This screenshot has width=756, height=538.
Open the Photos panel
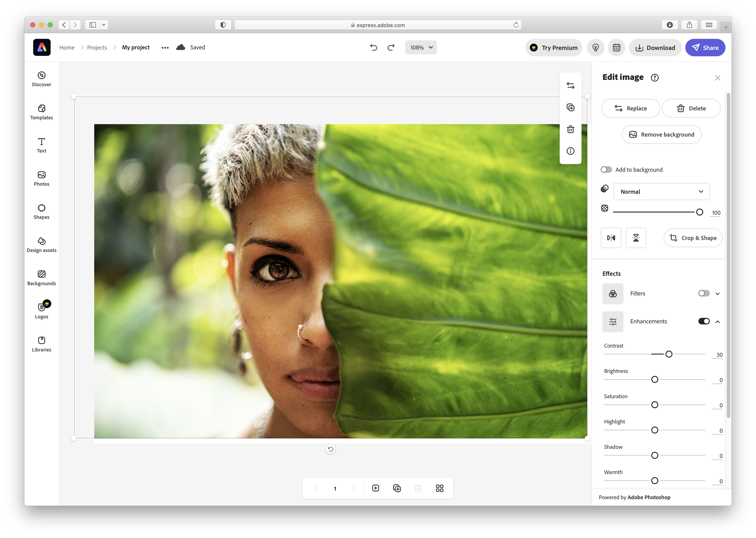pos(41,178)
